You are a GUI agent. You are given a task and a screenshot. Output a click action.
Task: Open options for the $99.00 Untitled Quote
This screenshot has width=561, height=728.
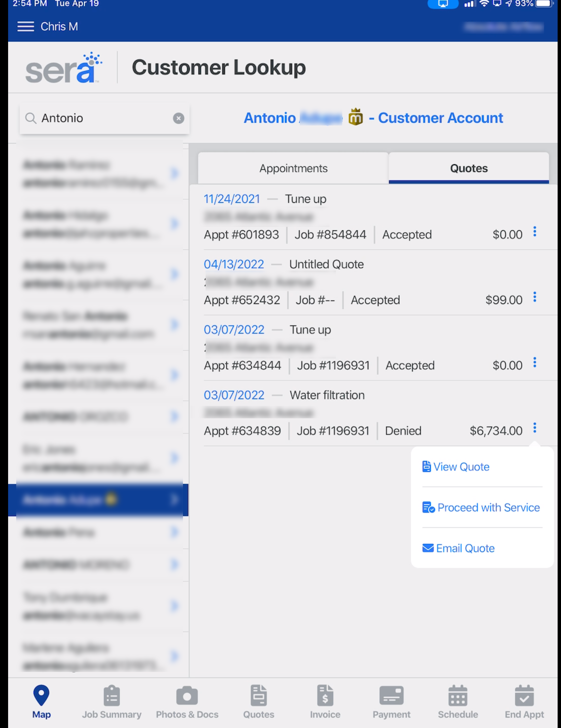point(535,297)
